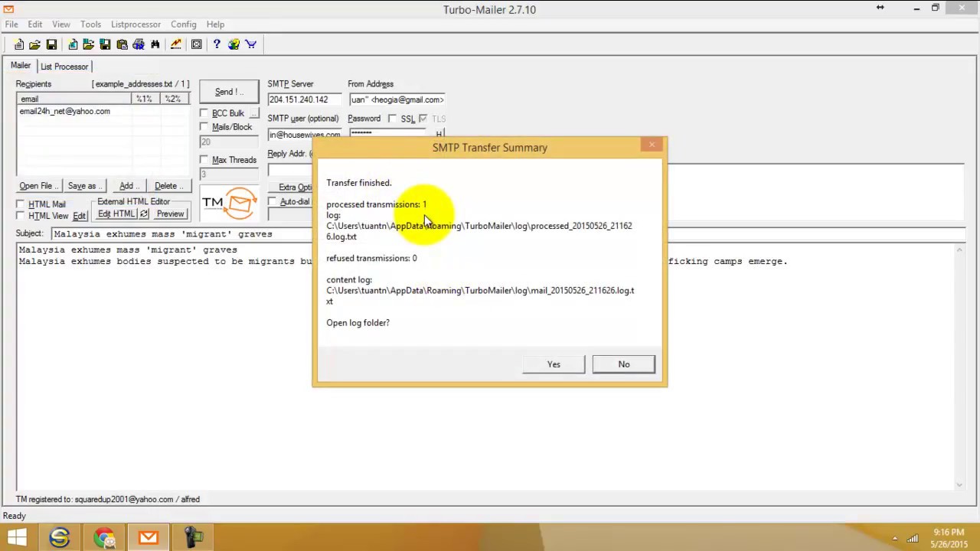Viewport: 980px width, 551px height.
Task: Open the File menu
Action: (11, 24)
